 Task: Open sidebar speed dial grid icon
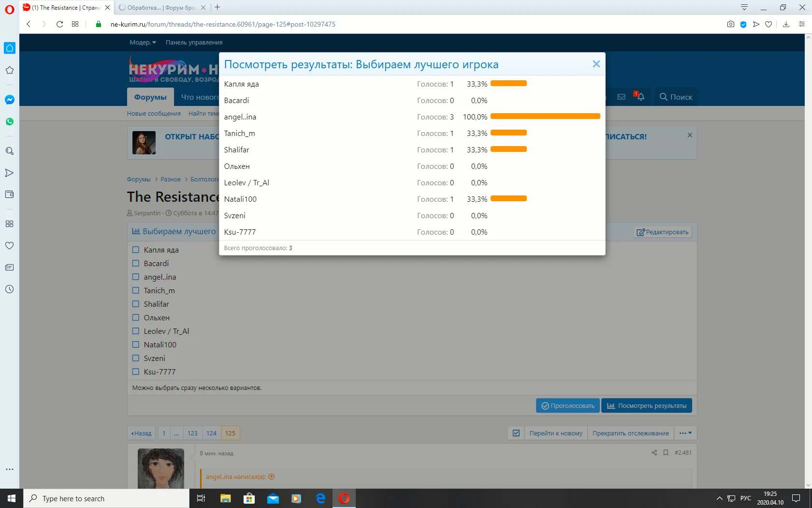pos(9,224)
